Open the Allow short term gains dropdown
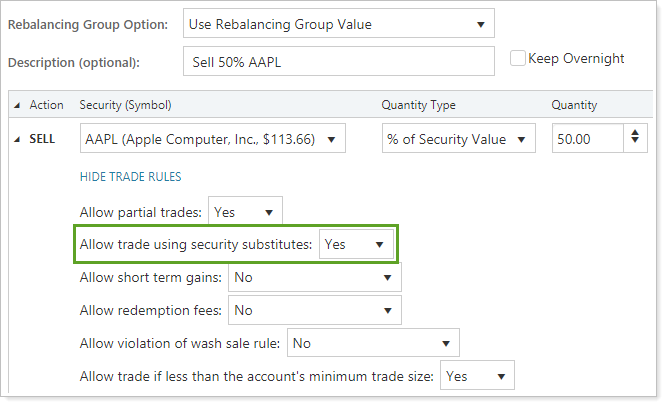 (315, 277)
